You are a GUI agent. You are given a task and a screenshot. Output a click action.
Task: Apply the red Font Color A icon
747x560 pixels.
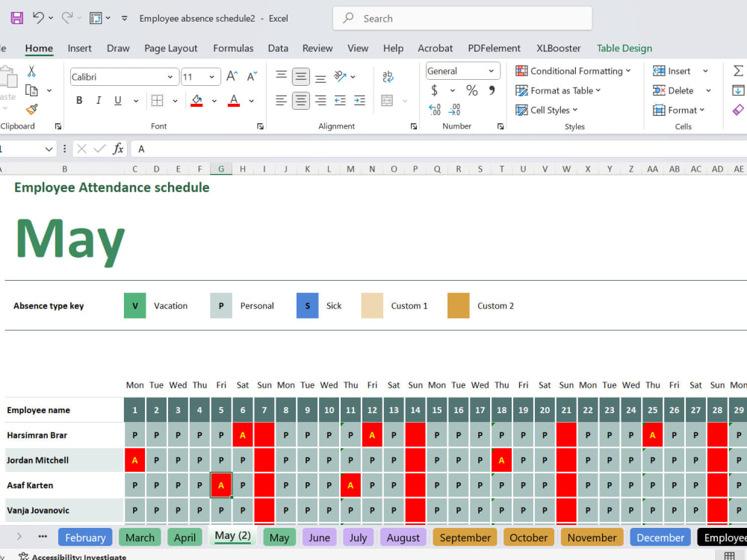pos(233,101)
